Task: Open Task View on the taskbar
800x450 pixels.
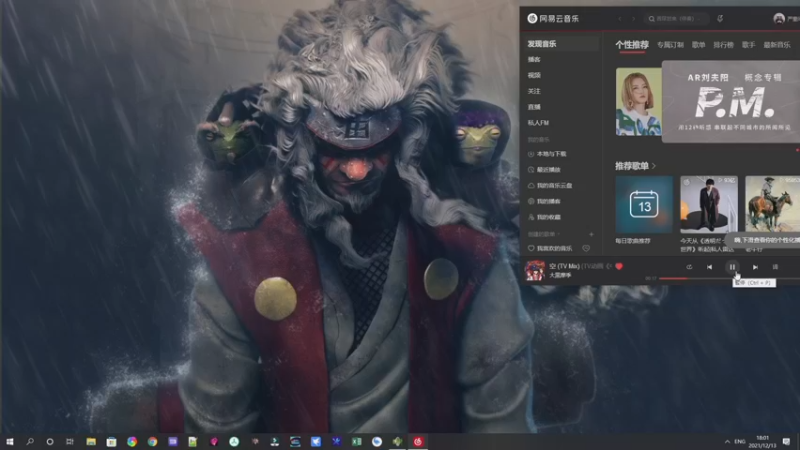Action: (70, 441)
